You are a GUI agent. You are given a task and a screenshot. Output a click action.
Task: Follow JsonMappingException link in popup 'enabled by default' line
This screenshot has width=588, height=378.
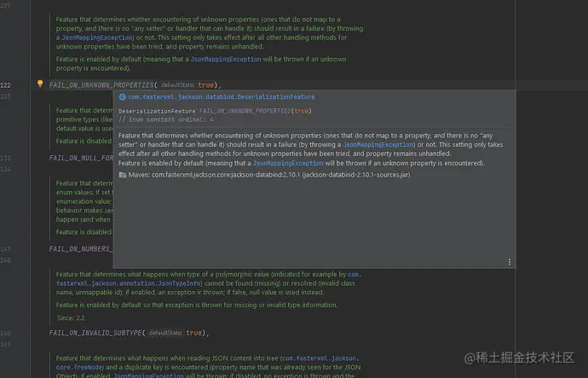(x=288, y=163)
